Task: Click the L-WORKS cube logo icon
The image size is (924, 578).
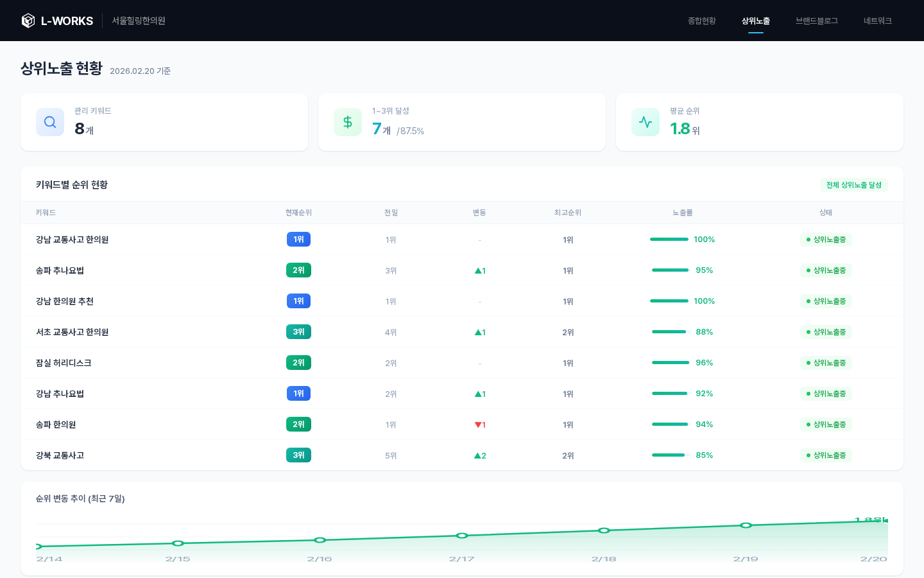Action: 28,21
